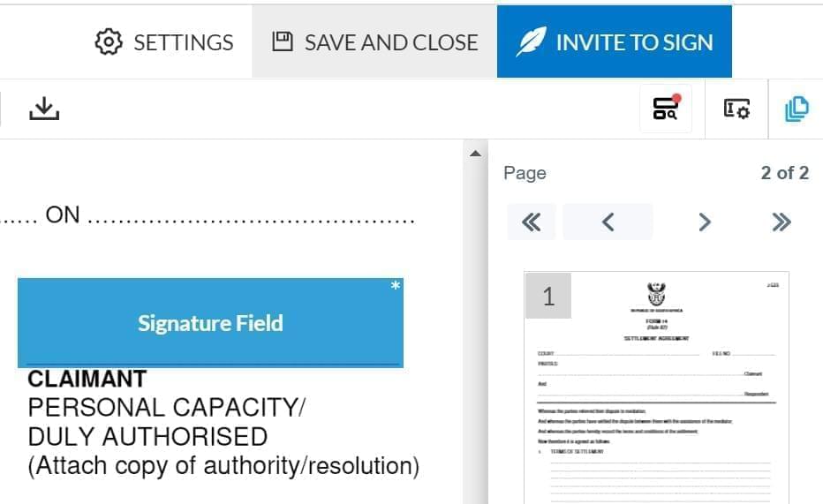The width and height of the screenshot is (823, 504).
Task: Jump to first page with double-left chevron
Action: coord(532,222)
